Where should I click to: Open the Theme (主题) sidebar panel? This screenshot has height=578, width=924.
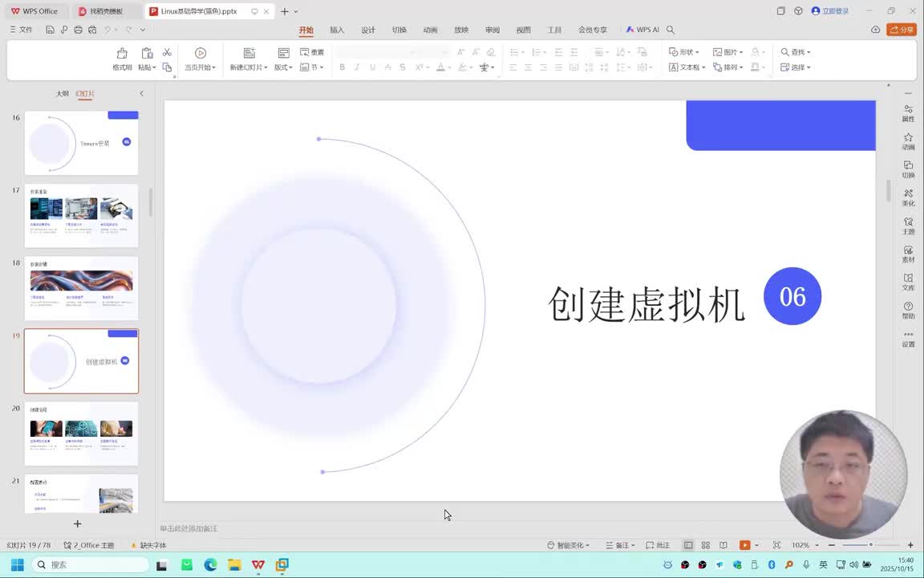coord(908,226)
